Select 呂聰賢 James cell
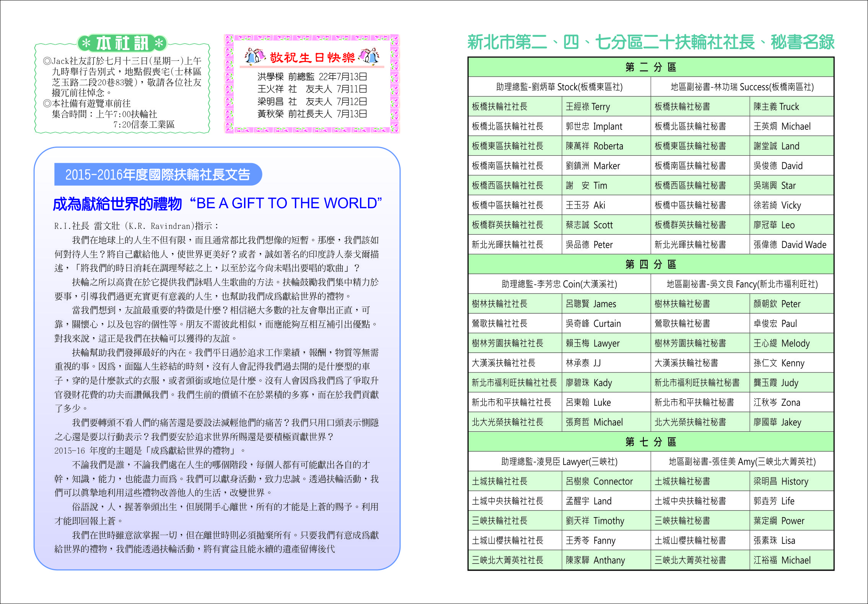This screenshot has height=604, width=868. pyautogui.click(x=606, y=304)
